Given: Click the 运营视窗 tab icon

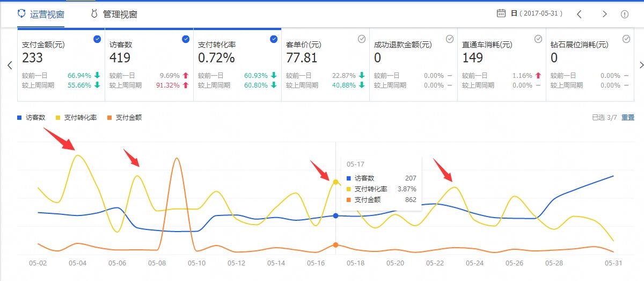Looking at the screenshot, I should 21,13.
